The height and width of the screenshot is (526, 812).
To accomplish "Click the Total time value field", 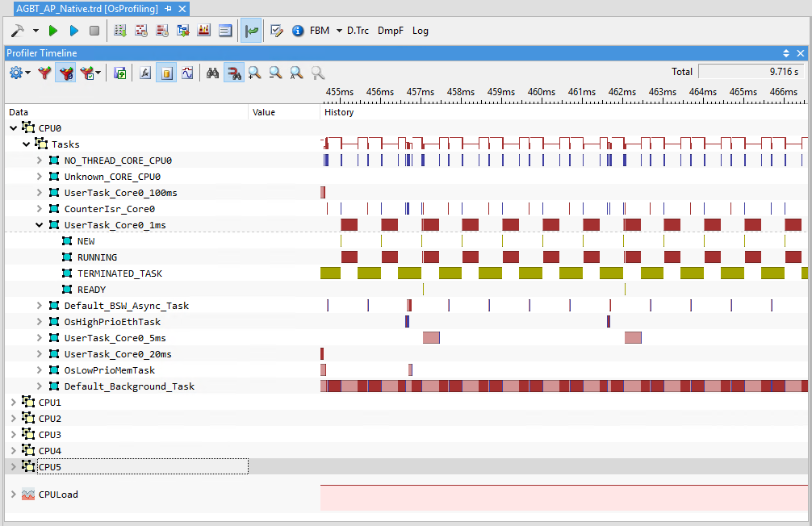I will (x=751, y=72).
